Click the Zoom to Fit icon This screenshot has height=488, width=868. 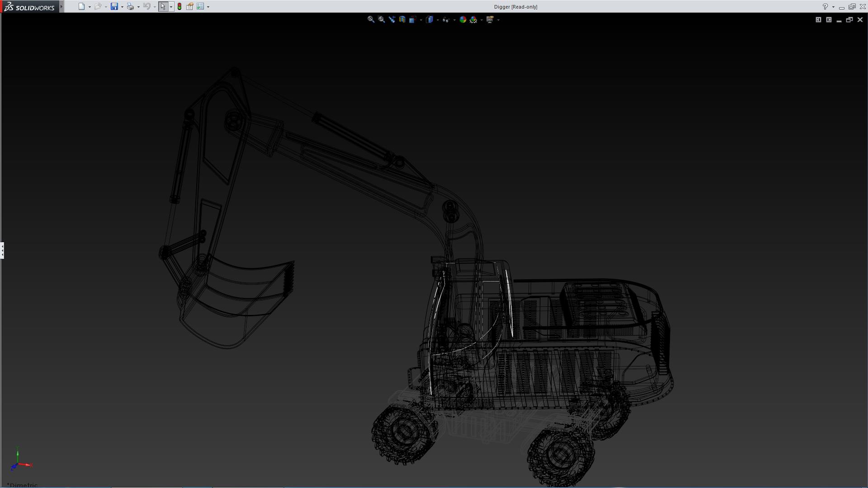coord(371,19)
